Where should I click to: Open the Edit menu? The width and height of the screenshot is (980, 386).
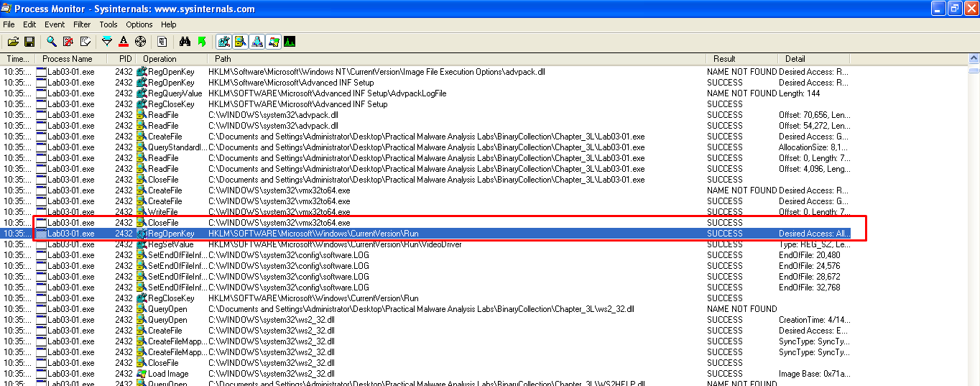tap(29, 24)
